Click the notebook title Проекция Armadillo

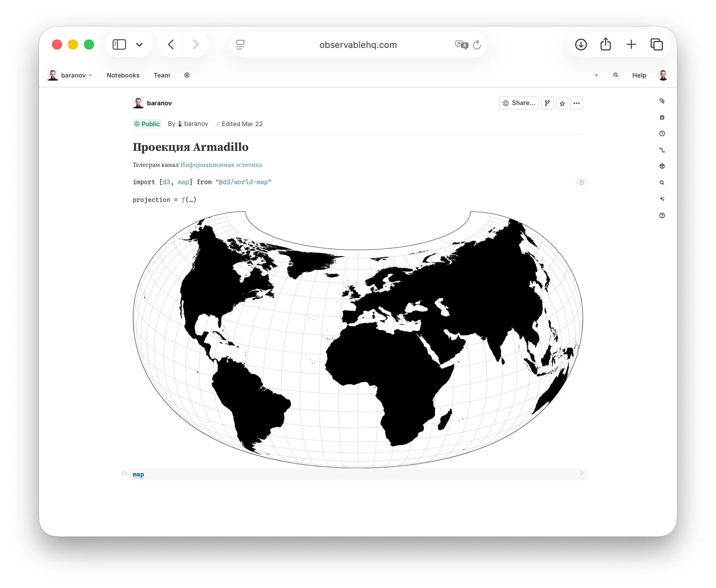(190, 147)
